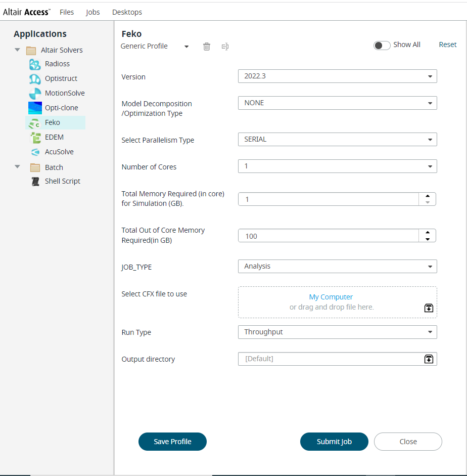
Task: Select the Opti-clone application icon
Action: (35, 108)
